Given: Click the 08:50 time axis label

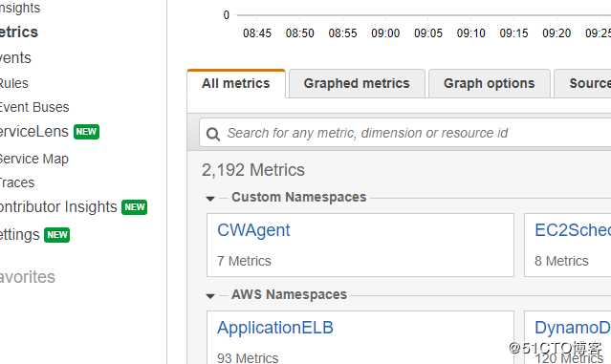Looking at the screenshot, I should click(299, 33).
